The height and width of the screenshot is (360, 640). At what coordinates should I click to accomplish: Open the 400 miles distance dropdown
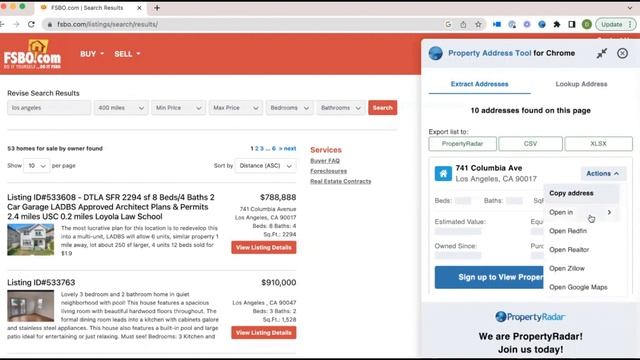(121, 108)
